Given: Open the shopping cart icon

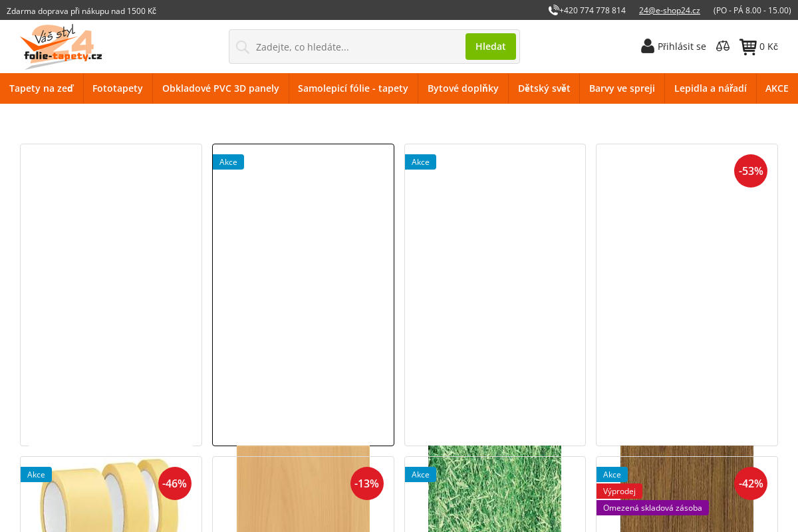Looking at the screenshot, I should click(748, 47).
